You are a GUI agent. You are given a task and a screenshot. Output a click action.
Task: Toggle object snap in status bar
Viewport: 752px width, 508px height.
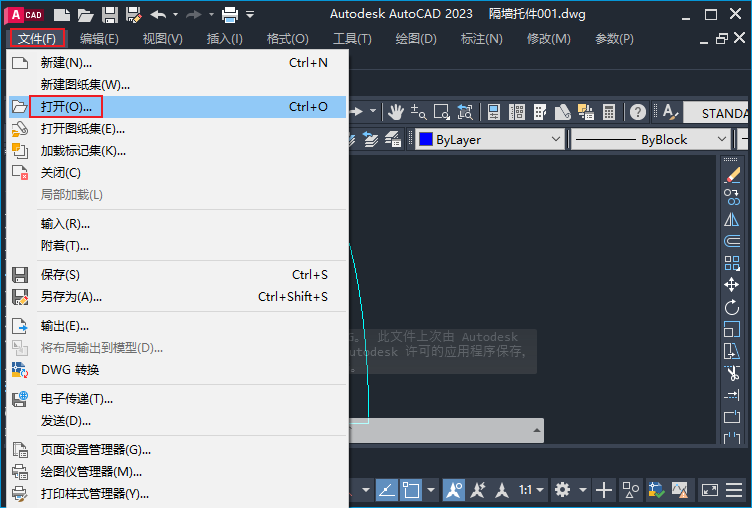click(411, 490)
